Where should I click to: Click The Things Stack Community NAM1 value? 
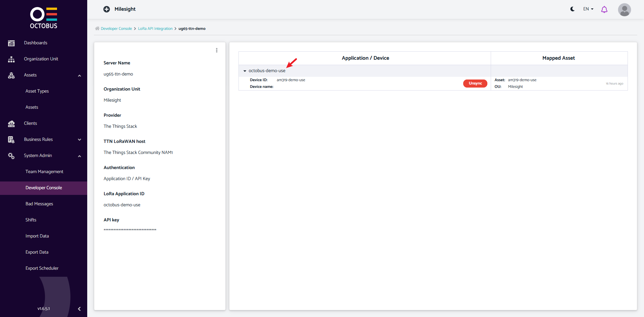click(x=138, y=153)
